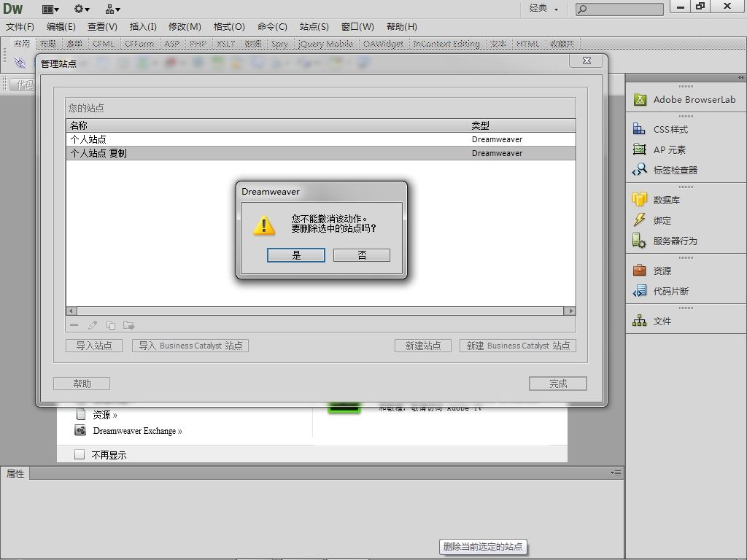747x560 pixels.
Task: Collapse the right panel dock to icons
Action: pos(740,77)
